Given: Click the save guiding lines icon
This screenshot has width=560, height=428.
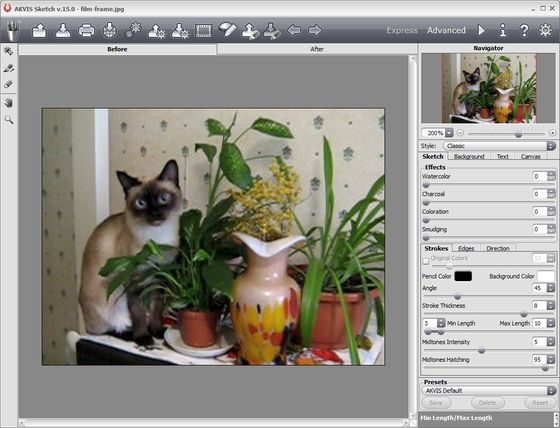Looking at the screenshot, I should [272, 31].
